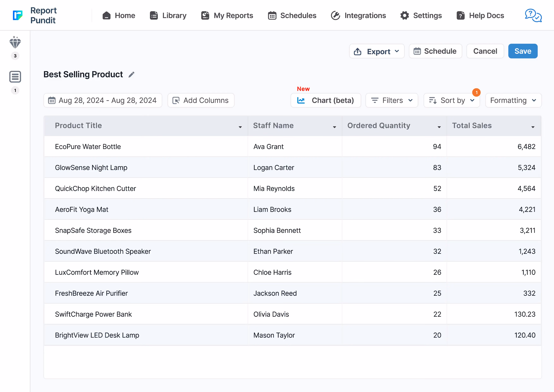Click the date range Aug 28, 2024 field
The width and height of the screenshot is (554, 392).
click(x=103, y=100)
